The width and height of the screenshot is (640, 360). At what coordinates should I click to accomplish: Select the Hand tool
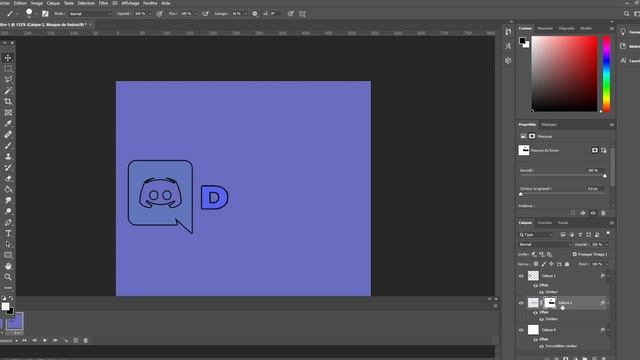click(x=8, y=266)
